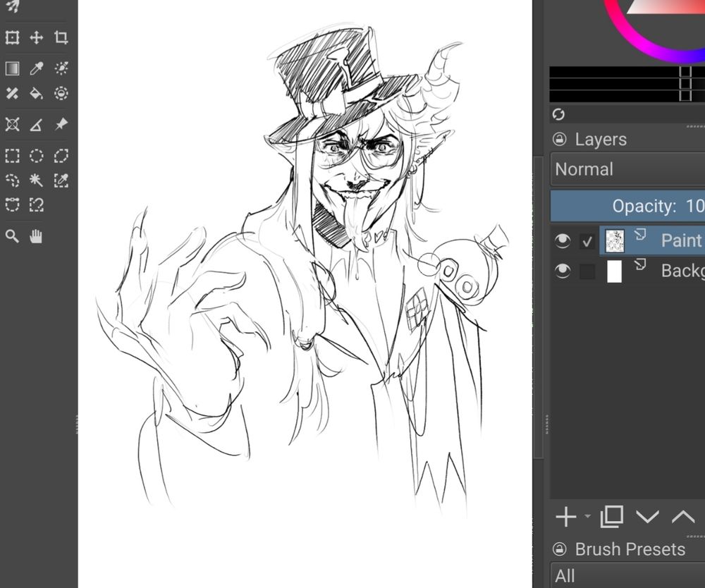Select the Fill bucket tool
Screen dimensions: 705x588
(37, 93)
